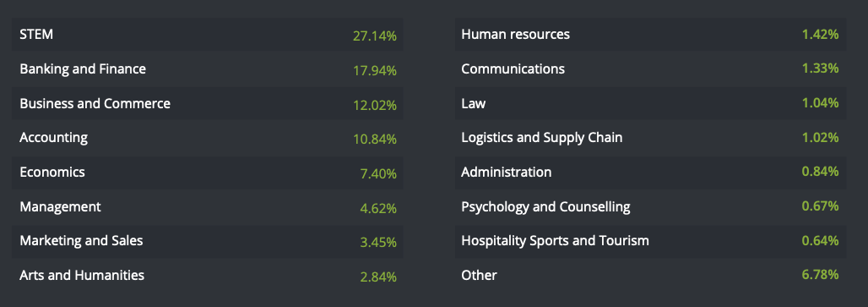Viewport: 868px width, 307px height.
Task: Click the 1.42% Human resources percentage
Action: 821,35
